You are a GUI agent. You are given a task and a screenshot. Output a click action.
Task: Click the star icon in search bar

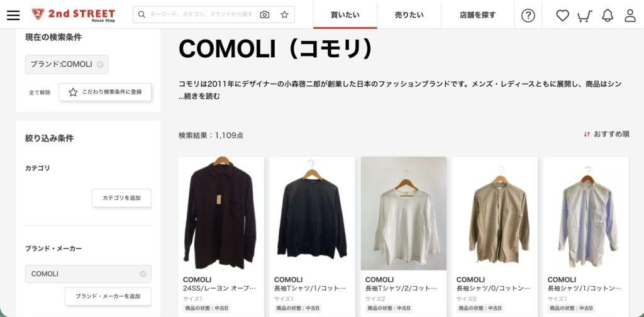[x=284, y=15]
